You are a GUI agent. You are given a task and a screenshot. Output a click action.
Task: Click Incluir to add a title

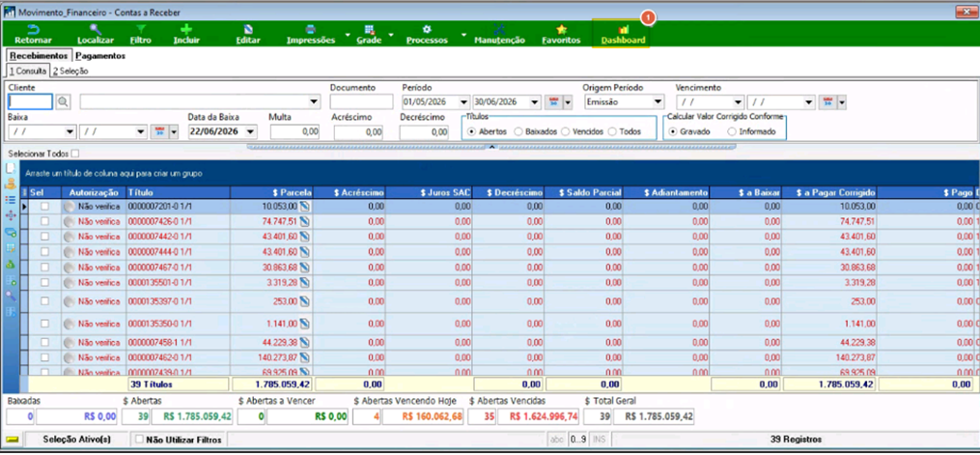point(186,35)
